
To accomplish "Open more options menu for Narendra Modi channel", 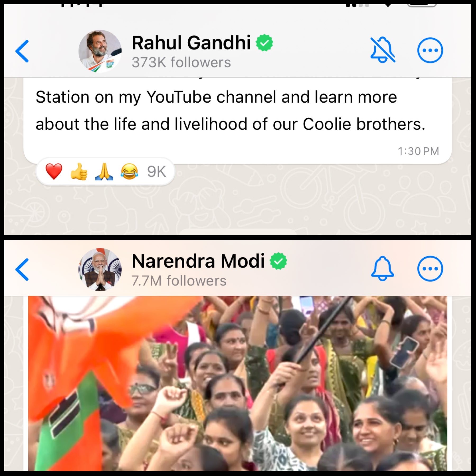I will coord(430,269).
